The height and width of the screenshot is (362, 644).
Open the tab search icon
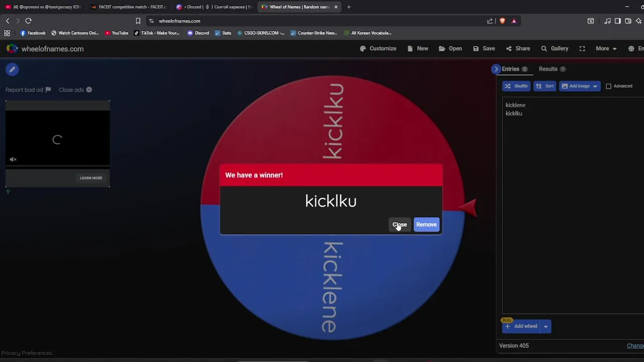coord(591,21)
